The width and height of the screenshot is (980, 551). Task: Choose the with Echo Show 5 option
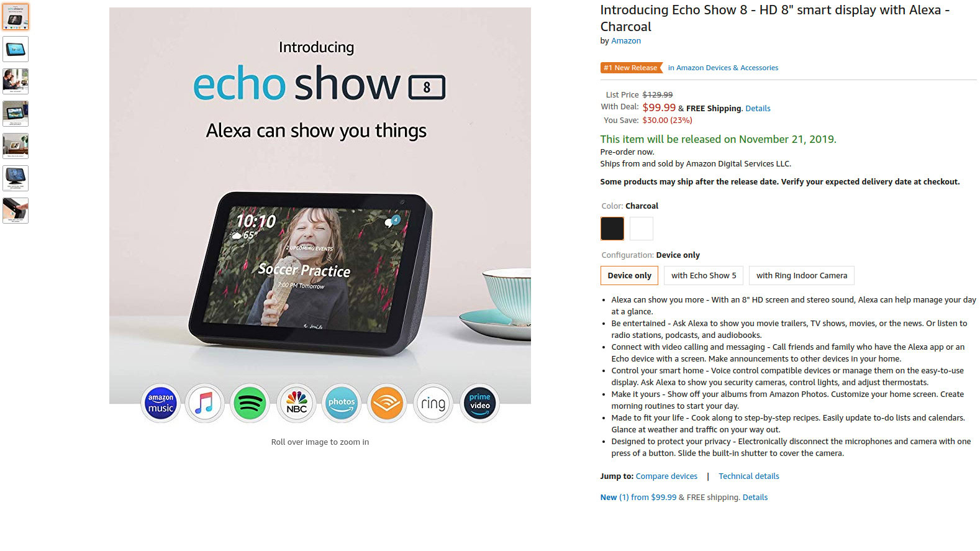tap(704, 276)
